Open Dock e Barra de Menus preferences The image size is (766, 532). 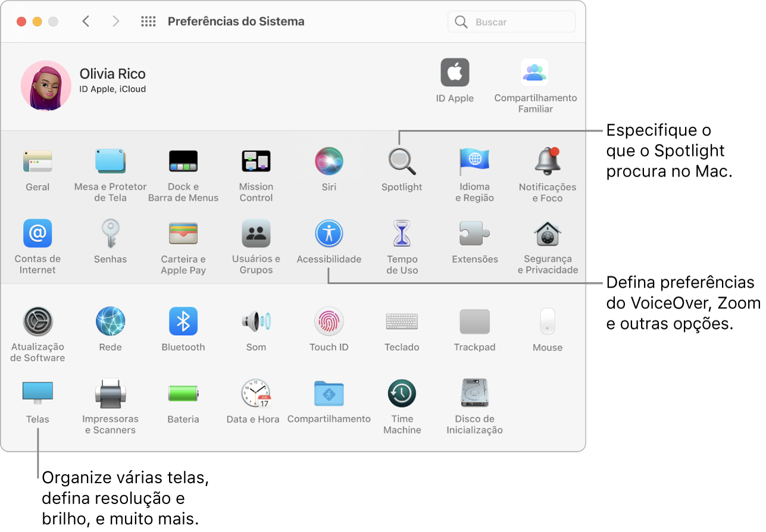(x=183, y=161)
